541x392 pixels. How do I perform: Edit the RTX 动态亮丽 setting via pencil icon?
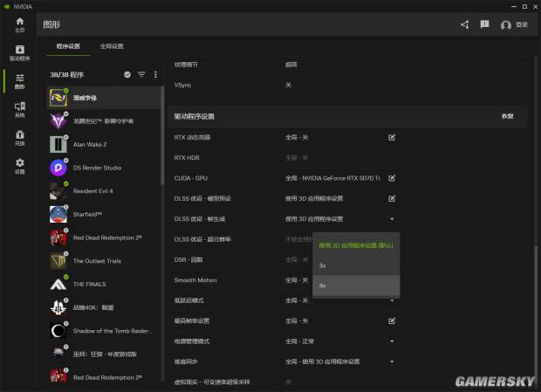(392, 137)
